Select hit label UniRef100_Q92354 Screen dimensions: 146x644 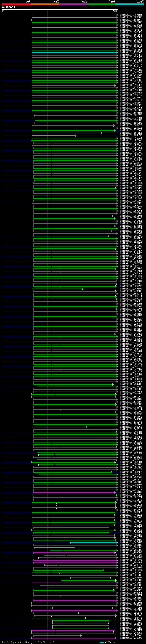pos(131,263)
